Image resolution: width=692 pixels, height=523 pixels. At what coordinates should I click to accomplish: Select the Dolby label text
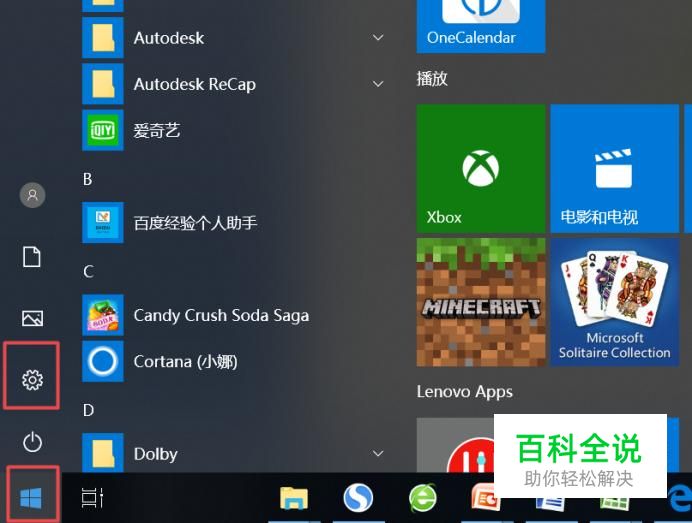(x=155, y=454)
